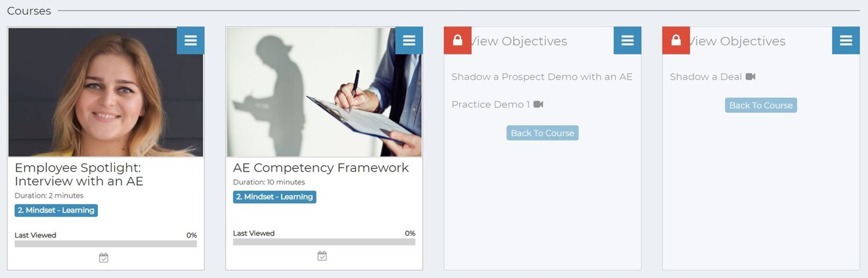
Task: Click AE Competency Framework progress bar
Action: point(324,242)
